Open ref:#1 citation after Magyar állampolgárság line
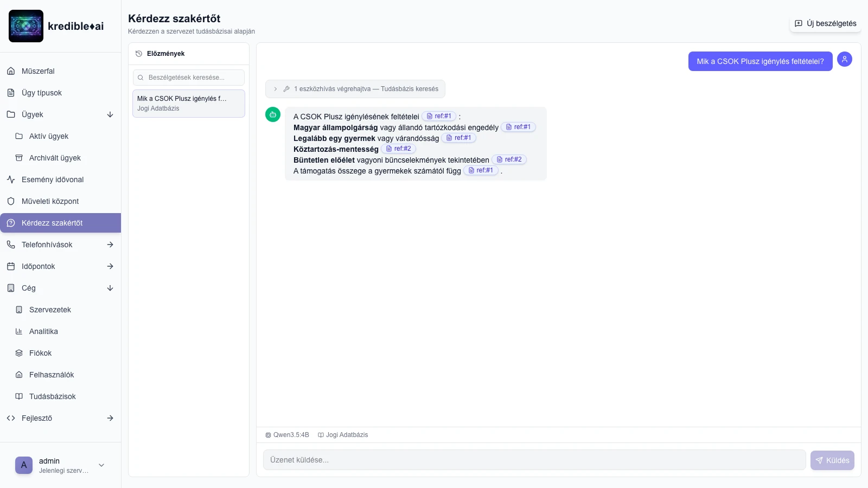Screen dimensions: 868x488 518,127
